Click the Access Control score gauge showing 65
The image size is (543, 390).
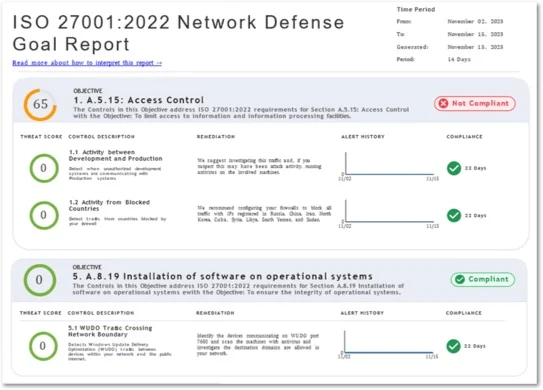click(40, 104)
